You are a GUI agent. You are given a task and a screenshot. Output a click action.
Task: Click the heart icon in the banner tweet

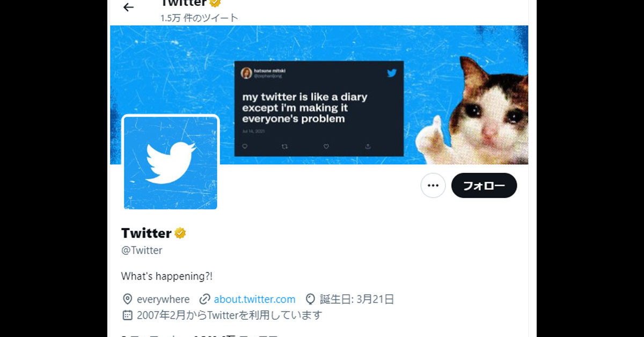(x=326, y=146)
